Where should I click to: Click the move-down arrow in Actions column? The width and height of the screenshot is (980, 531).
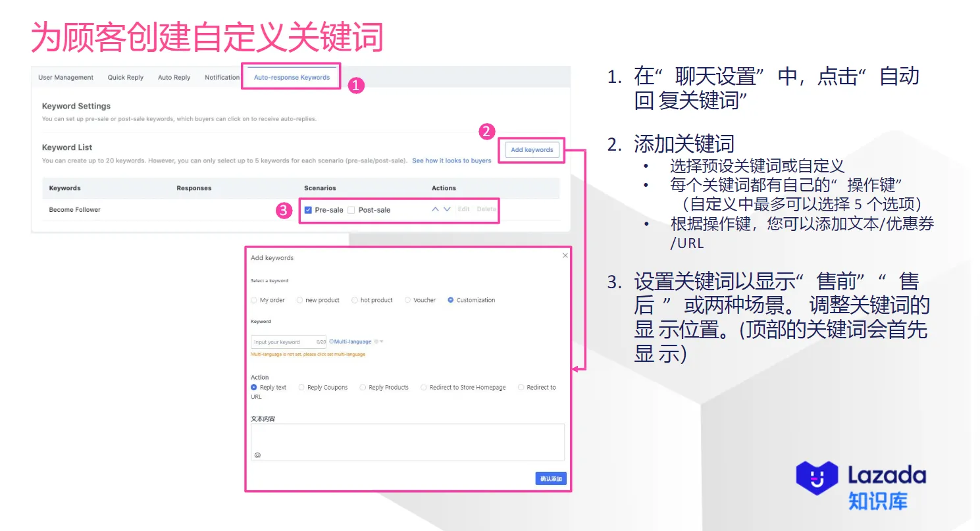pyautogui.click(x=446, y=210)
